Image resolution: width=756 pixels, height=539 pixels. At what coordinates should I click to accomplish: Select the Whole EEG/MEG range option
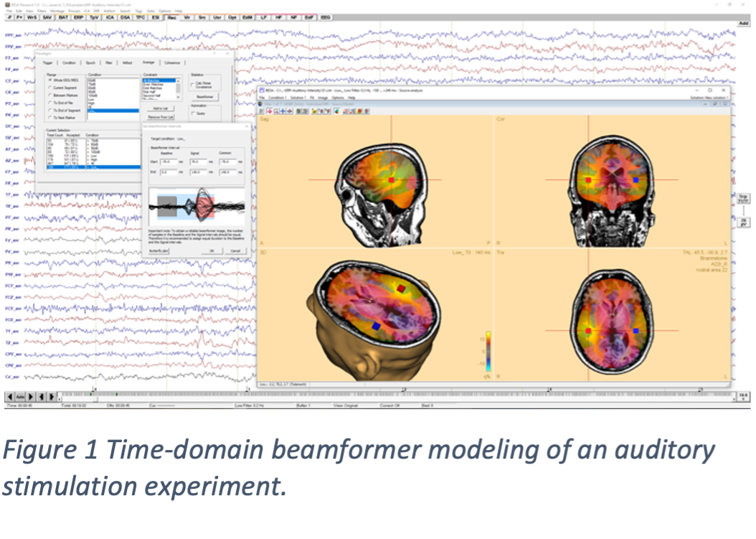[49, 80]
